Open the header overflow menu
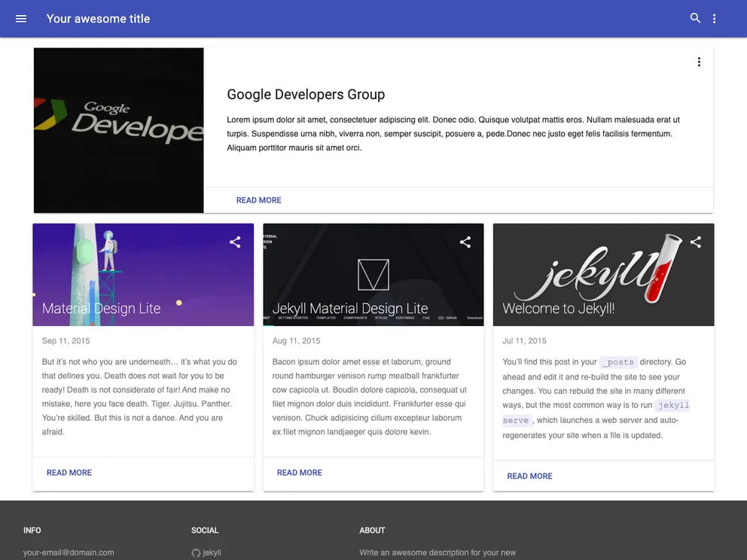Image resolution: width=747 pixels, height=560 pixels. pyautogui.click(x=714, y=18)
